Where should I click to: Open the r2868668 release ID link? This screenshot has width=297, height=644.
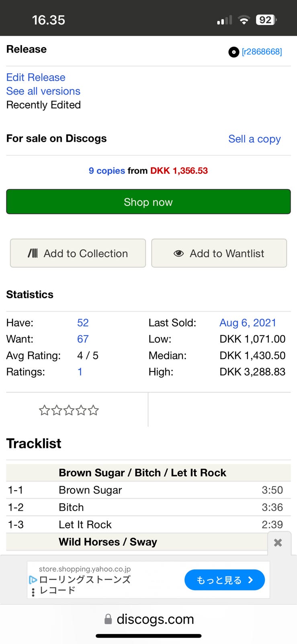262,52
